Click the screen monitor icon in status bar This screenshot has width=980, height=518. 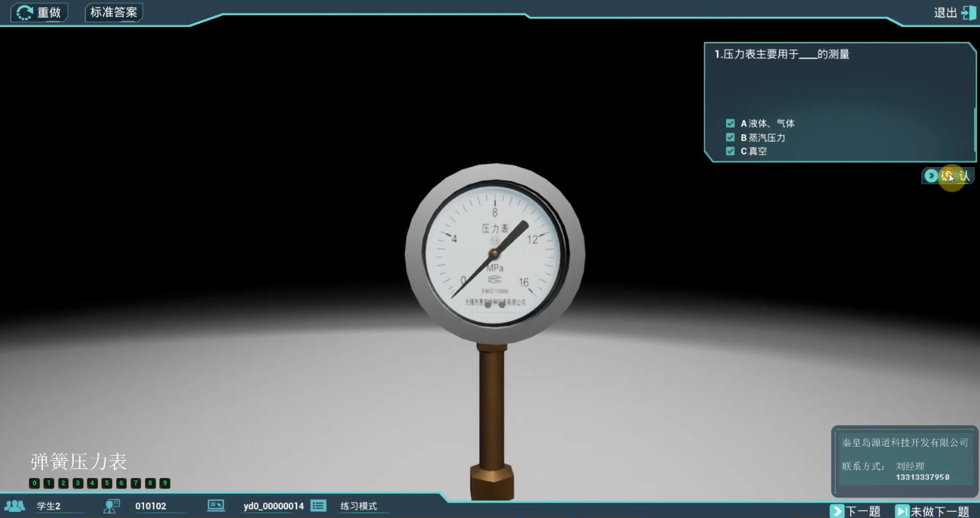(x=216, y=506)
